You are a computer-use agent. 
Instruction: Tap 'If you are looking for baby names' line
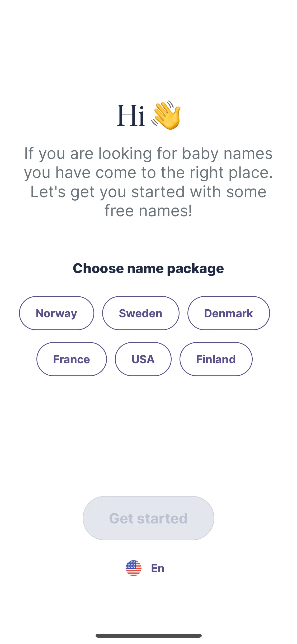tap(148, 153)
